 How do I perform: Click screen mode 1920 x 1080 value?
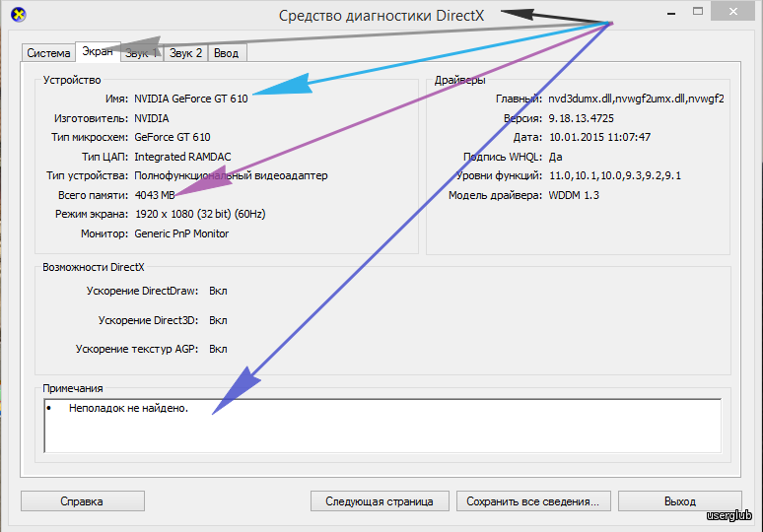point(200,214)
